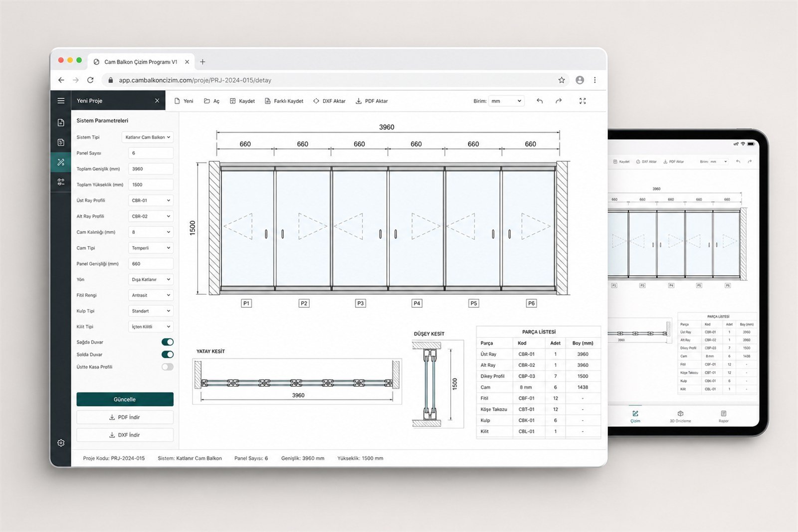Viewport: 798px width, 532px height.
Task: Tap DXF Aktar on the tablet toolbar
Action: click(x=646, y=162)
